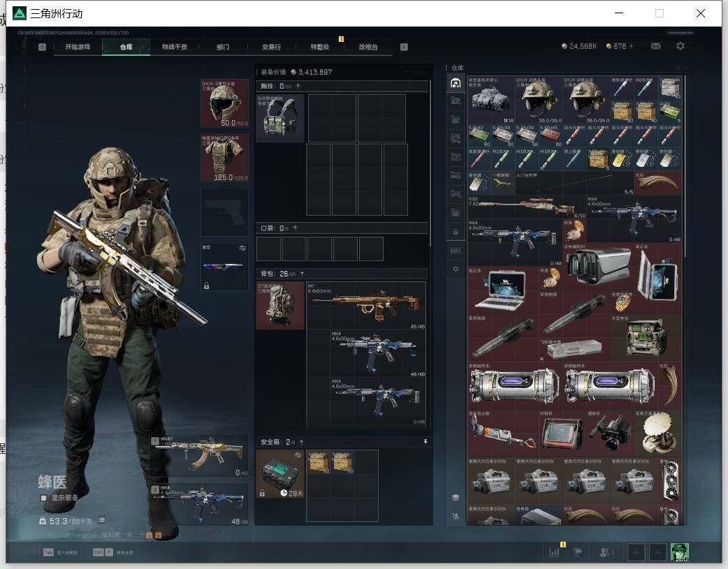Viewport: 728px width, 569px height.
Task: Select the R93 sniper rifle in warehouse
Action: coord(527,207)
